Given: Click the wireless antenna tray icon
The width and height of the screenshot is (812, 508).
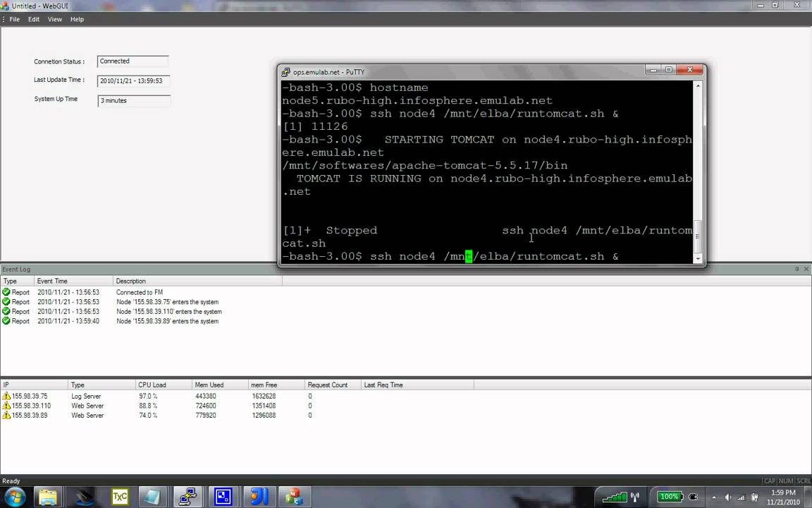Looking at the screenshot, I should pos(635,497).
